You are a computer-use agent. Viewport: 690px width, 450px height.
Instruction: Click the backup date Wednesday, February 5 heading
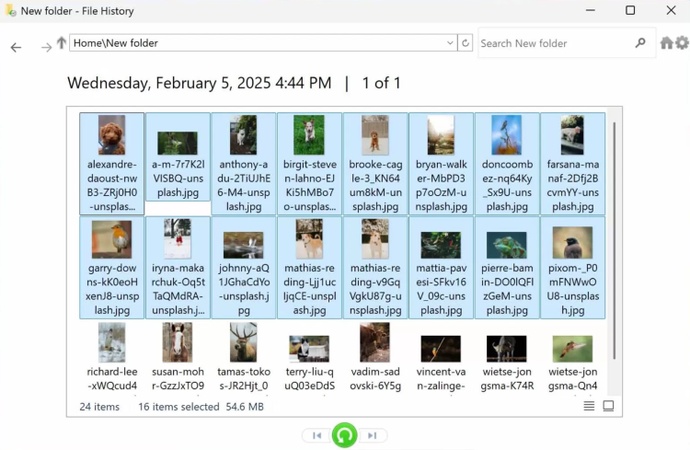click(x=199, y=83)
